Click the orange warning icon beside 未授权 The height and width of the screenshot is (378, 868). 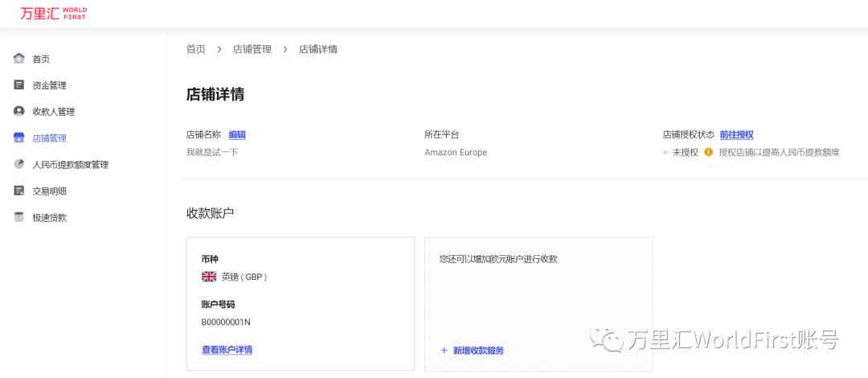pos(708,152)
